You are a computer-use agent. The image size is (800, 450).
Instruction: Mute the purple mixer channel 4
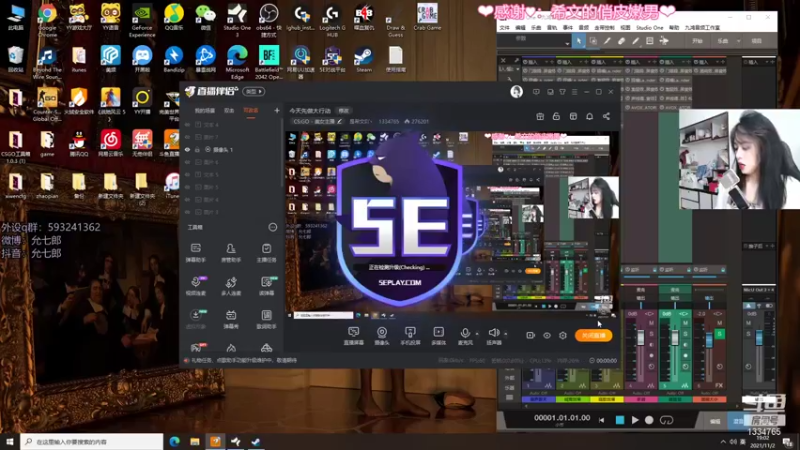pyautogui.click(x=651, y=323)
